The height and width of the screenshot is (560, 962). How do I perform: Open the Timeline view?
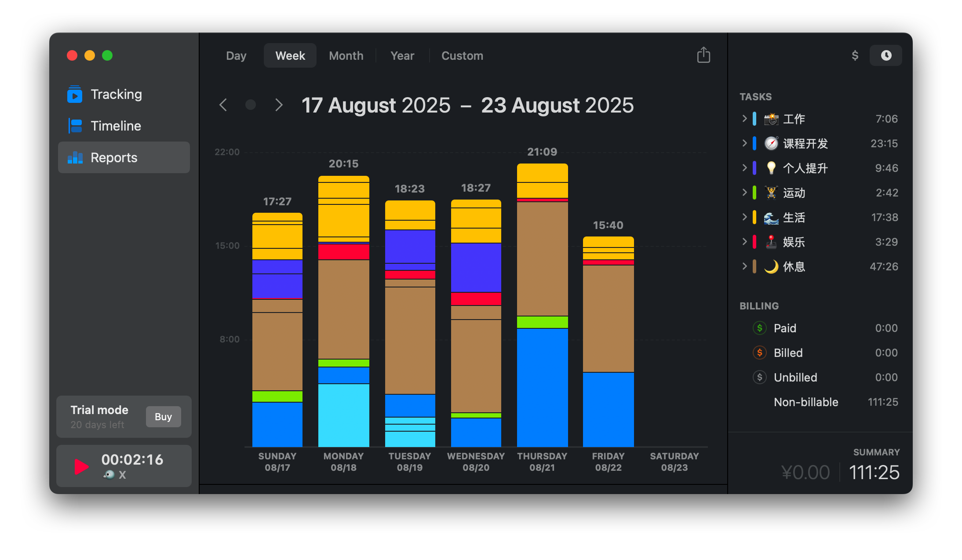pos(116,126)
